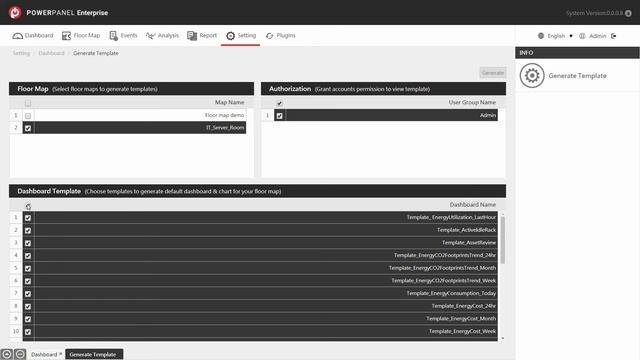Click the template list scroll-down arrow
Screen dimensions: 640x360
tap(502, 338)
